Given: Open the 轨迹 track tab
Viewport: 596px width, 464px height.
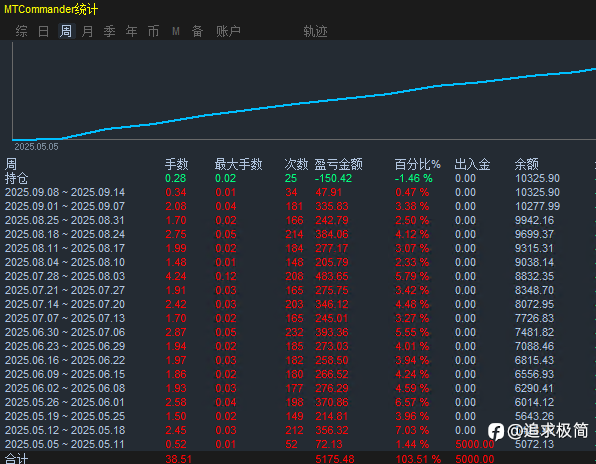Looking at the screenshot, I should pos(315,31).
